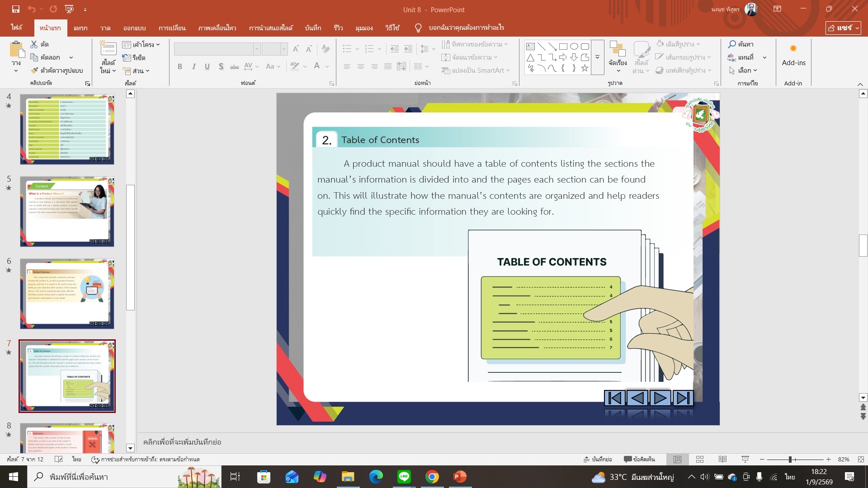This screenshot has width=868, height=488.
Task: Click the Save icon in title bar
Action: click(x=16, y=9)
